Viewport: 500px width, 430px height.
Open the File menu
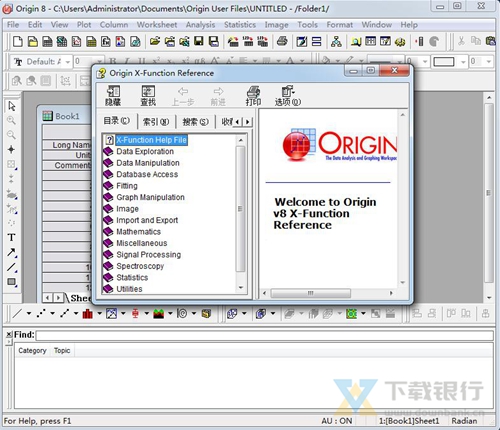(13, 25)
